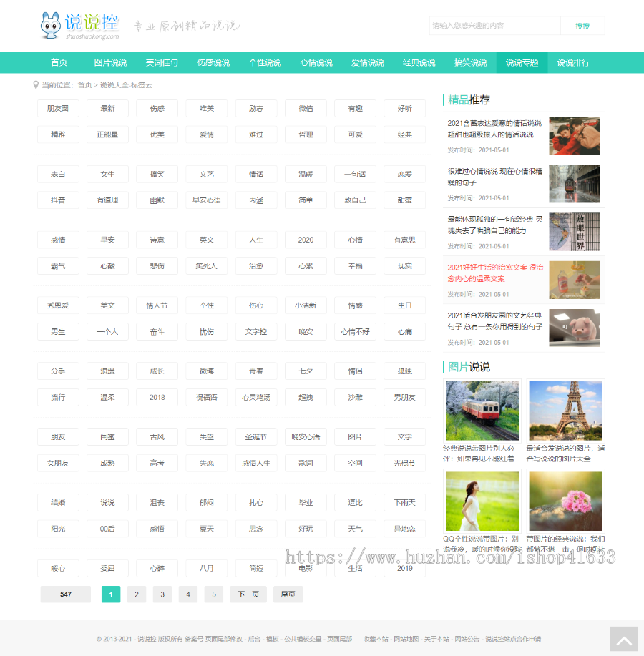Open 心情说说 navigation item
The width and height of the screenshot is (644, 656).
click(x=316, y=63)
